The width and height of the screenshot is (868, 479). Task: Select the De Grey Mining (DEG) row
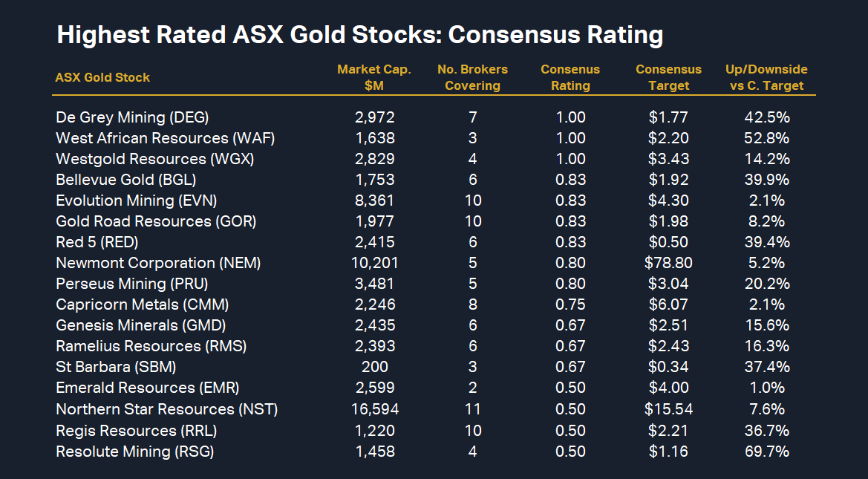click(x=132, y=117)
